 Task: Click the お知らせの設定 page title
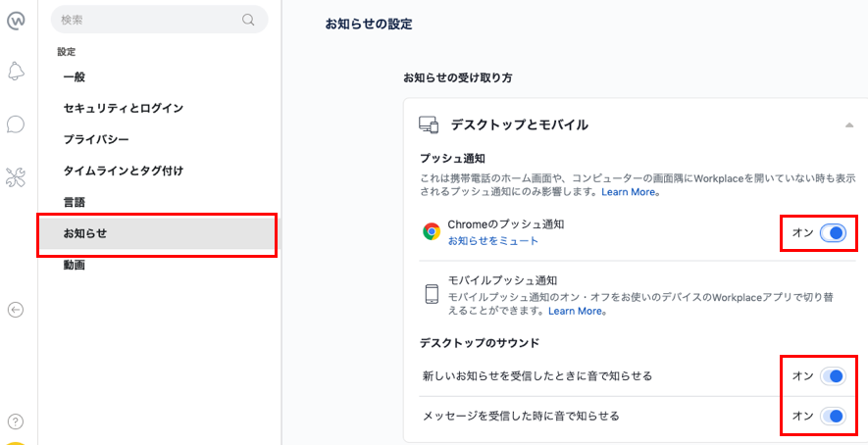[x=369, y=25]
